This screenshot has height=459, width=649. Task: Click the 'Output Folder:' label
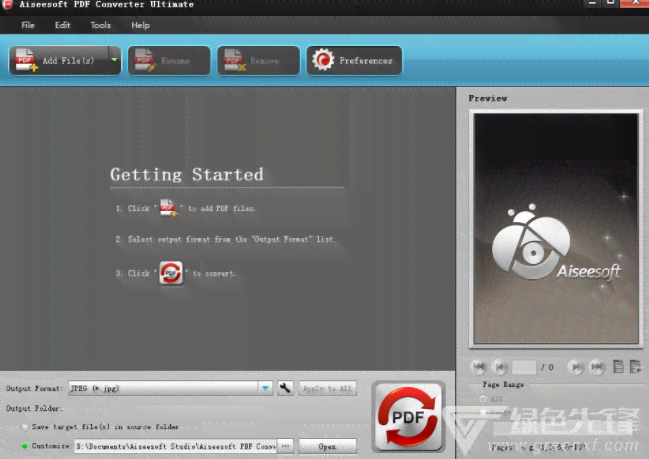click(x=34, y=409)
